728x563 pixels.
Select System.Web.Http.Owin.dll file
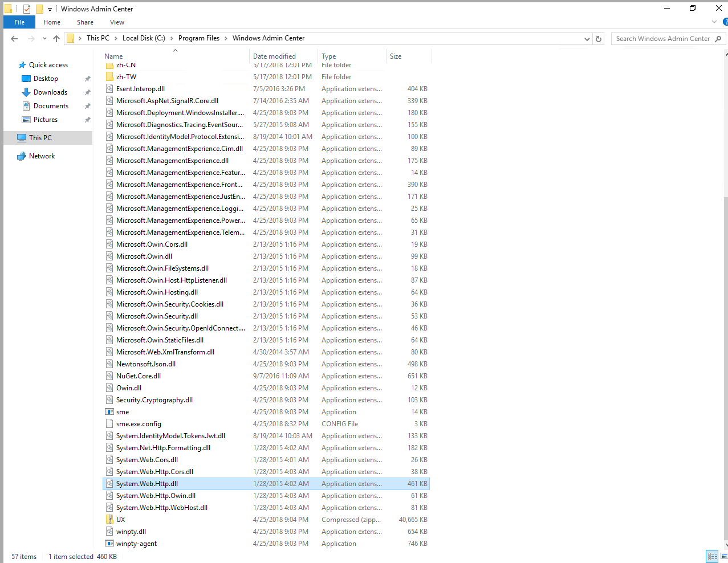(156, 496)
